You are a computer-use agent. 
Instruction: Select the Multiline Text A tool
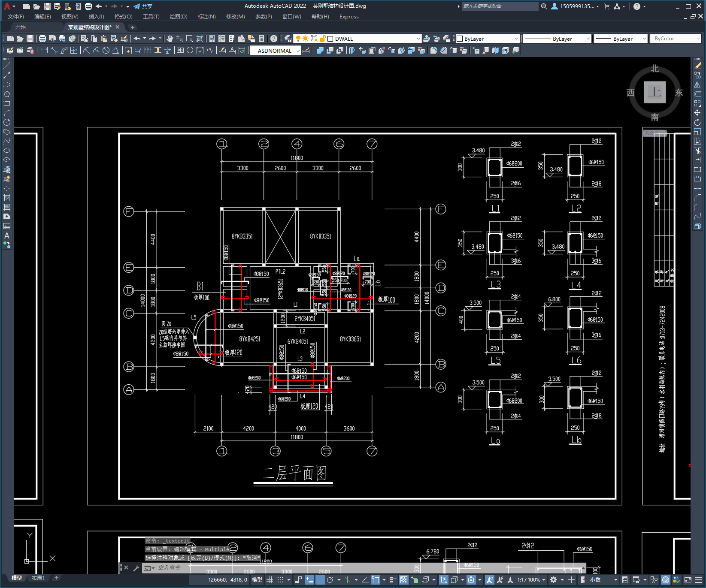click(7, 235)
